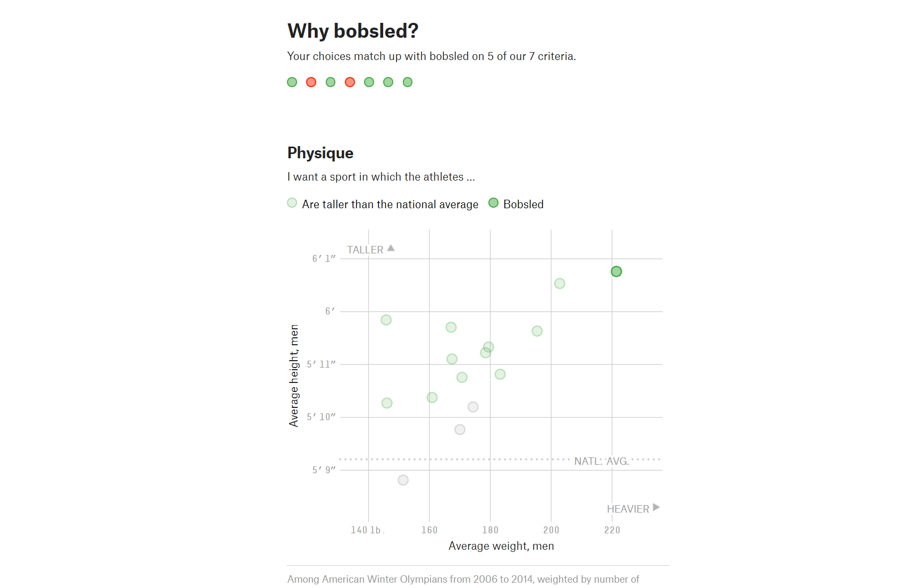Select the last green criteria dot
This screenshot has width=921, height=588.
click(x=408, y=82)
